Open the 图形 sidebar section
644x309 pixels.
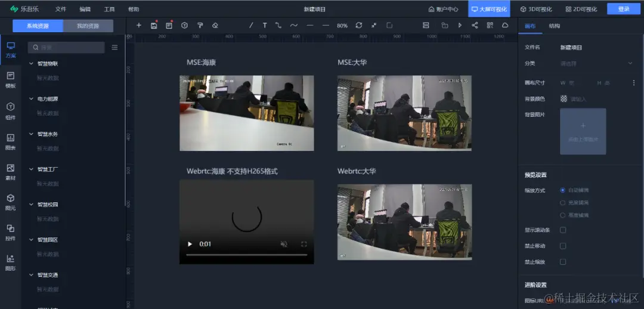coord(11,263)
